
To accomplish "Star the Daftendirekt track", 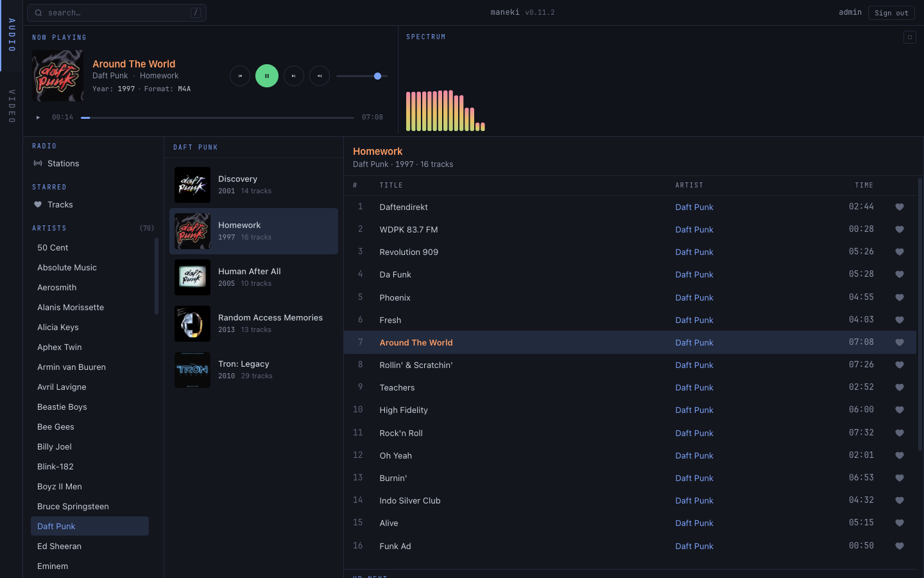I will 900,207.
